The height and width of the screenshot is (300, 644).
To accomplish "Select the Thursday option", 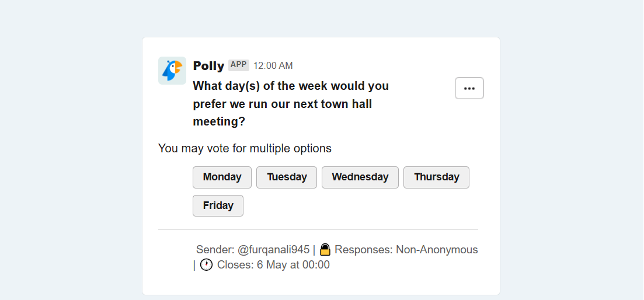I will tap(436, 177).
